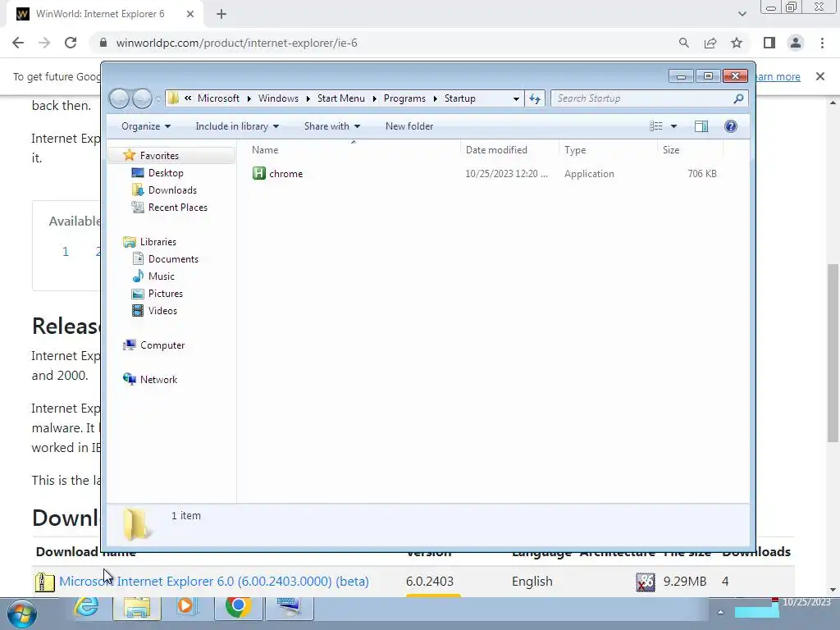Screen dimensions: 840x630
Task: Open the Documents library
Action: (x=173, y=258)
